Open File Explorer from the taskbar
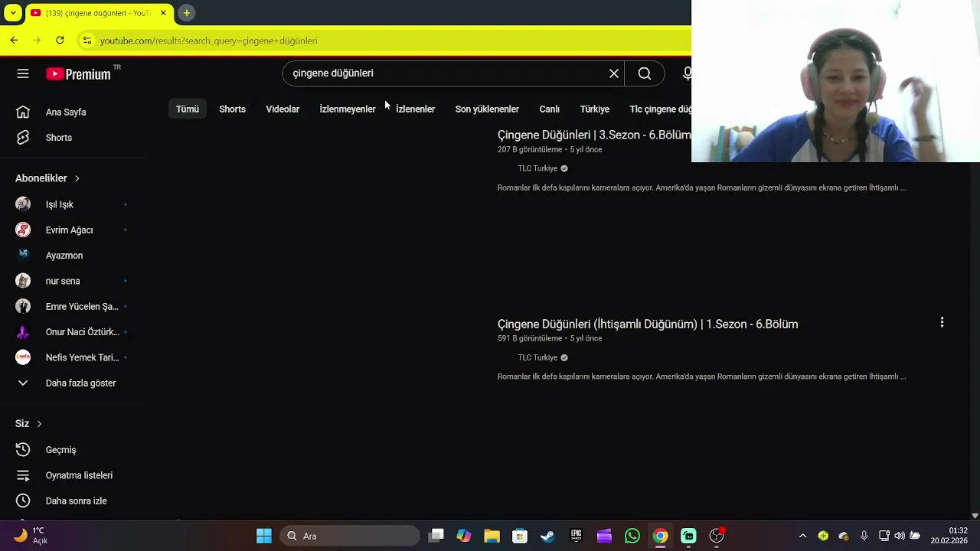The height and width of the screenshot is (551, 980). pos(491,536)
